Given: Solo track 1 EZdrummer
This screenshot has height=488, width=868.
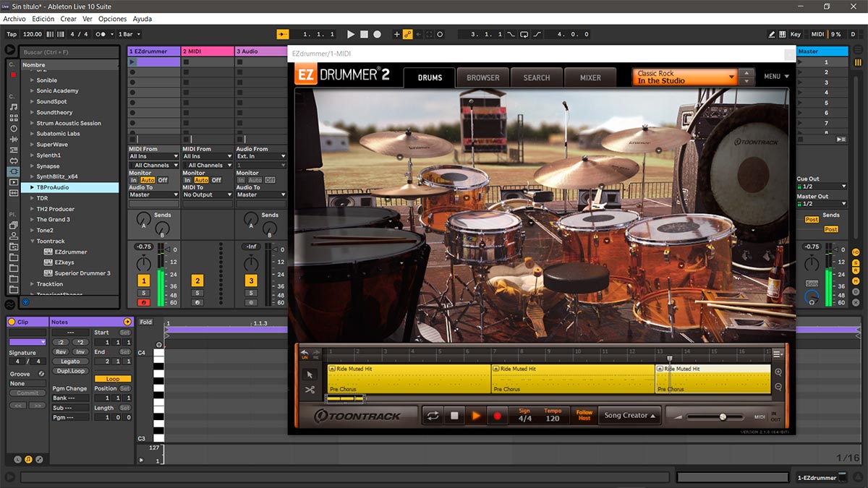Looking at the screenshot, I should pyautogui.click(x=143, y=293).
